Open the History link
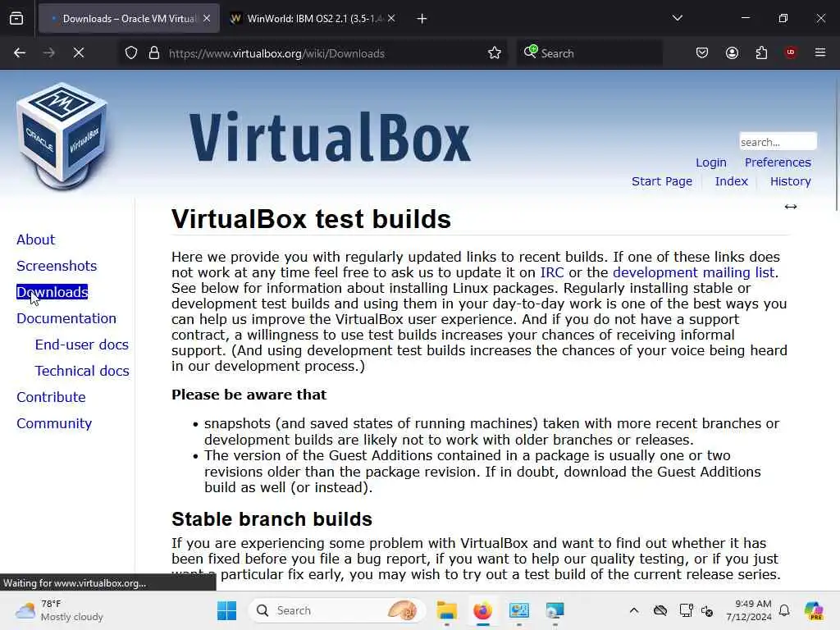The image size is (840, 630). (x=790, y=181)
